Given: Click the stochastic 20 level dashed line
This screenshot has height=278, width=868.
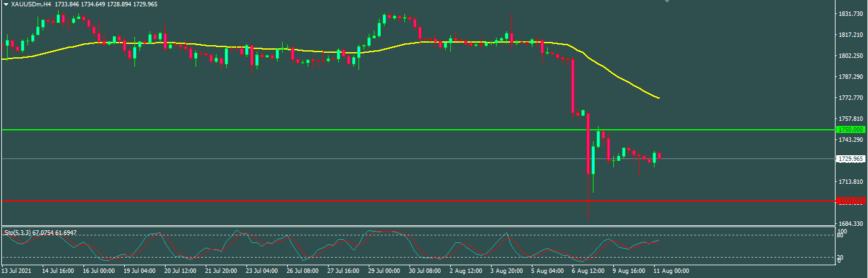Looking at the screenshot, I should click(x=446, y=257).
